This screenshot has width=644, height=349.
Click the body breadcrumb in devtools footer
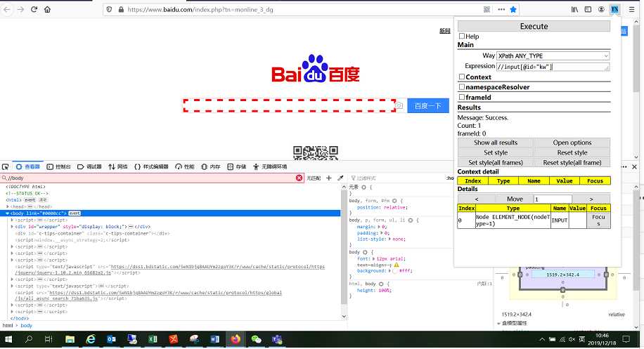pos(26,326)
